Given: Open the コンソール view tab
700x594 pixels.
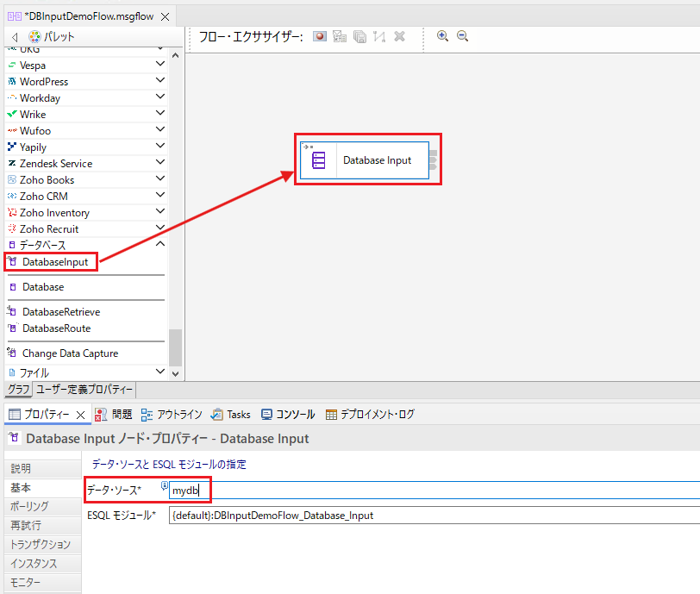Looking at the screenshot, I should pos(289,415).
